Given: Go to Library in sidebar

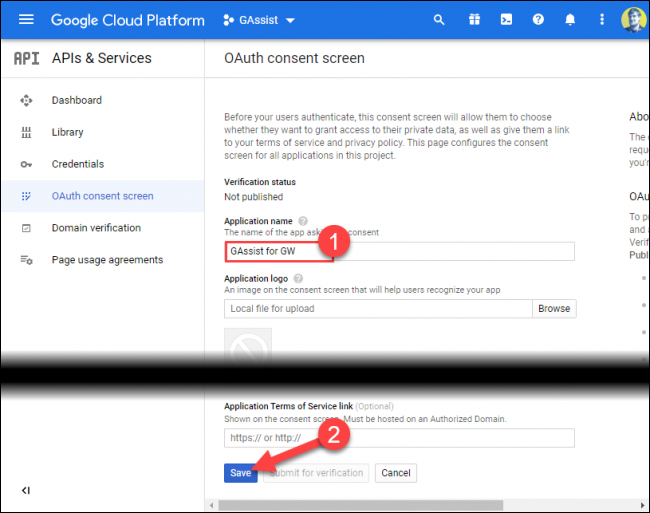Looking at the screenshot, I should [67, 132].
